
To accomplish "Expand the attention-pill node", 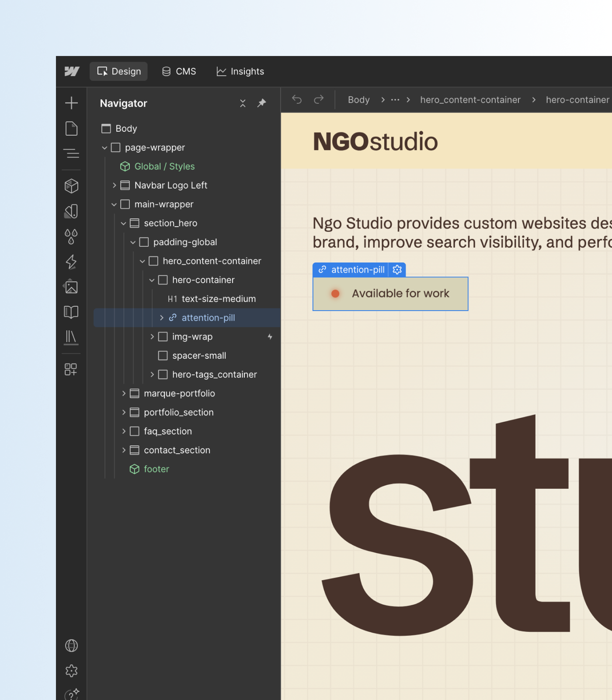I will 161,318.
